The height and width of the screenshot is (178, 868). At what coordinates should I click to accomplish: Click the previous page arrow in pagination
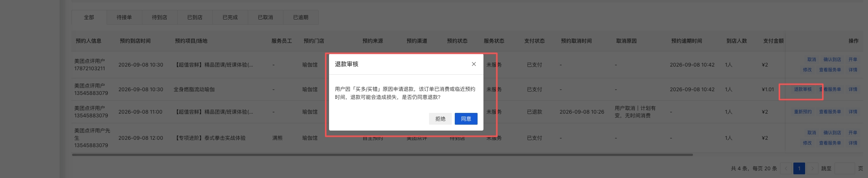pos(786,168)
